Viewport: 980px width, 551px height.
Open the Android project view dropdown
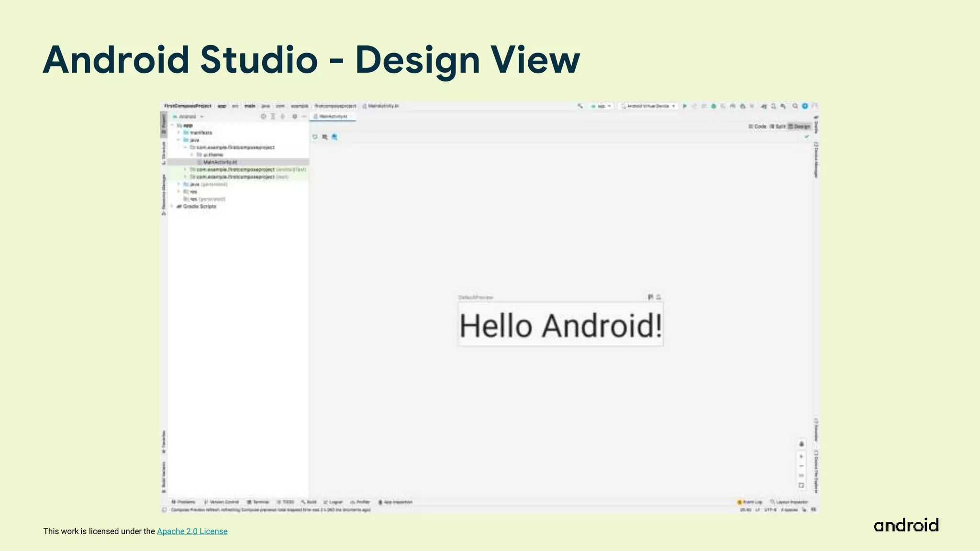tap(188, 117)
